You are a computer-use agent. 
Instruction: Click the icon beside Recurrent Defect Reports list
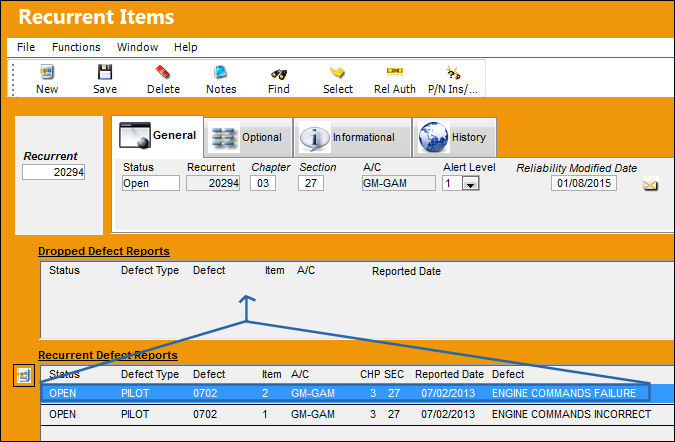click(24, 375)
